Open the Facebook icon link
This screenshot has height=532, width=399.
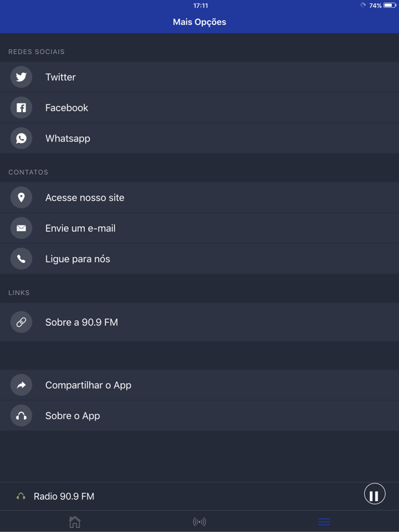pos(21,107)
